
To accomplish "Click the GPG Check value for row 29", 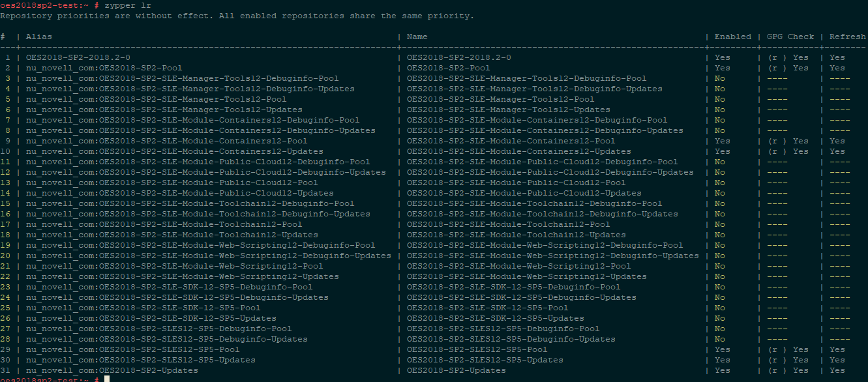I will click(787, 349).
